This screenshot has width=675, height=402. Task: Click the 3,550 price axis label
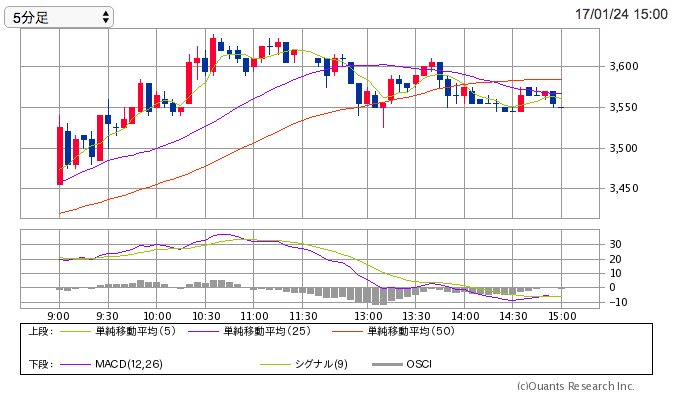pos(624,107)
